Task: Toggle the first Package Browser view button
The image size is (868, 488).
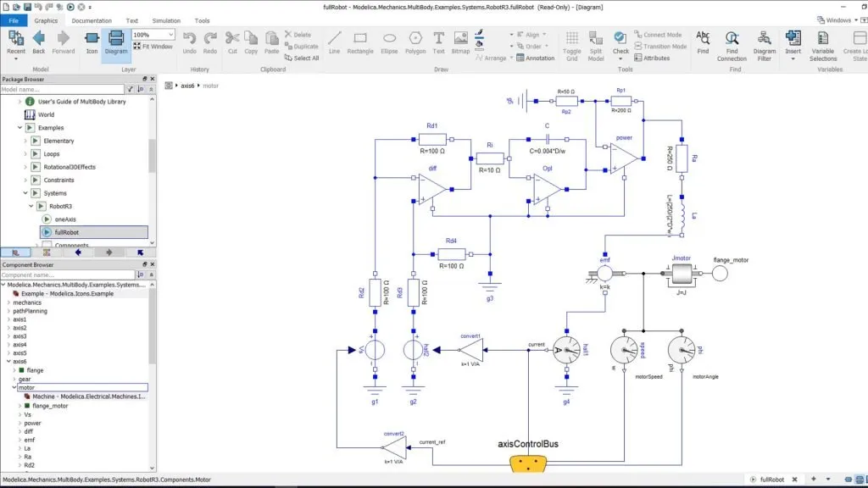Action: click(x=14, y=252)
